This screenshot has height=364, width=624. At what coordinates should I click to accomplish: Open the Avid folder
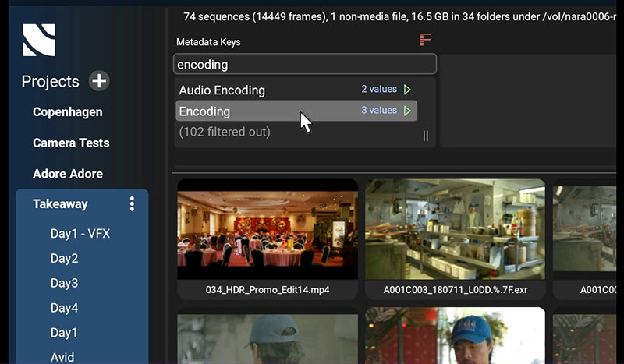[x=62, y=357]
